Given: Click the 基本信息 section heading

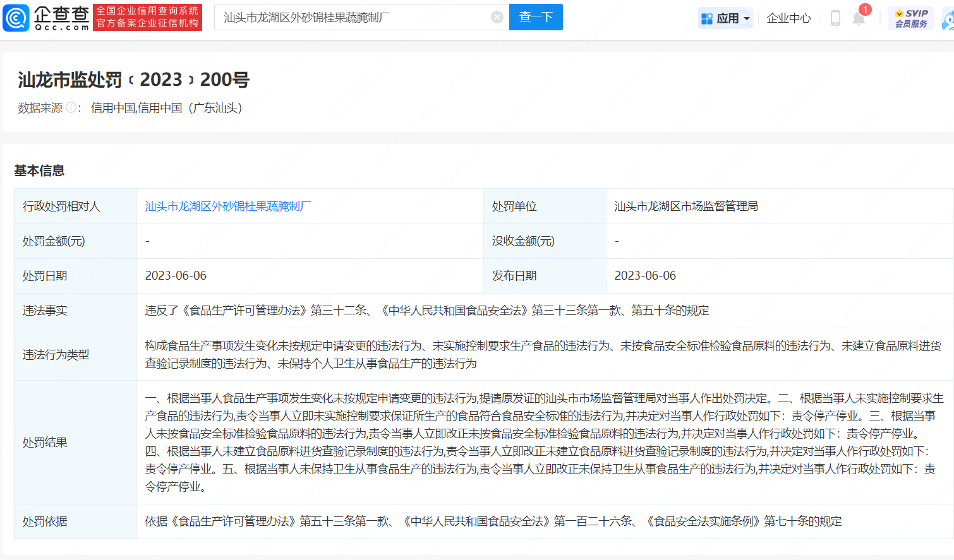Looking at the screenshot, I should [x=39, y=170].
